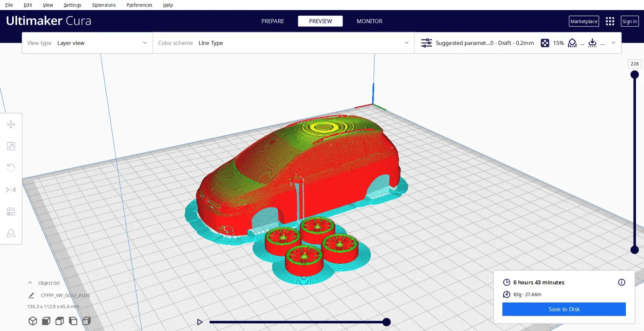Play the layer simulation
This screenshot has height=331, width=644.
[x=200, y=322]
